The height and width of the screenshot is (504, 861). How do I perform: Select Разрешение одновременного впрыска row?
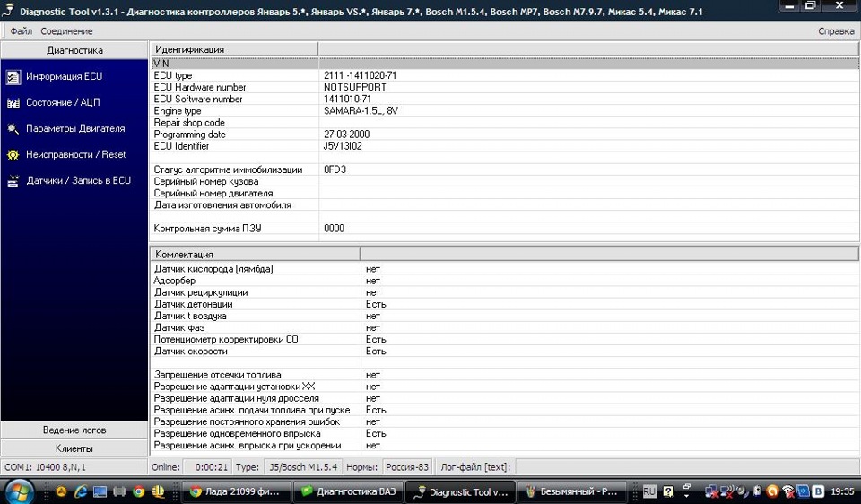point(505,434)
